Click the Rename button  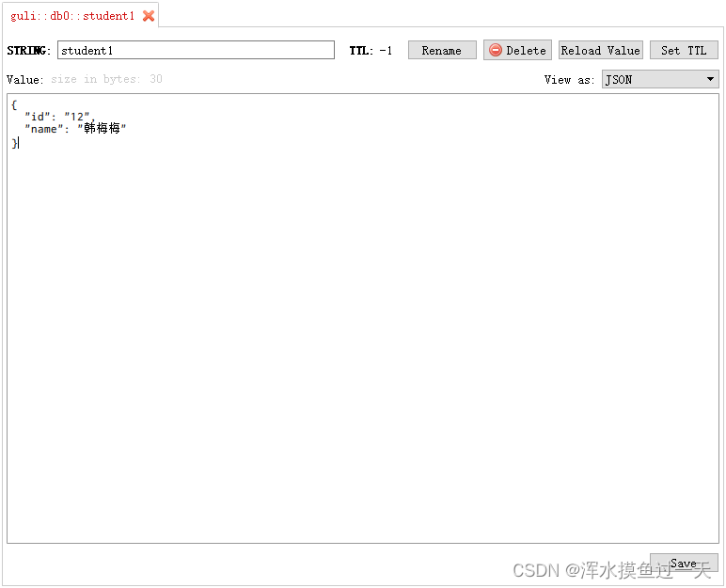(442, 50)
